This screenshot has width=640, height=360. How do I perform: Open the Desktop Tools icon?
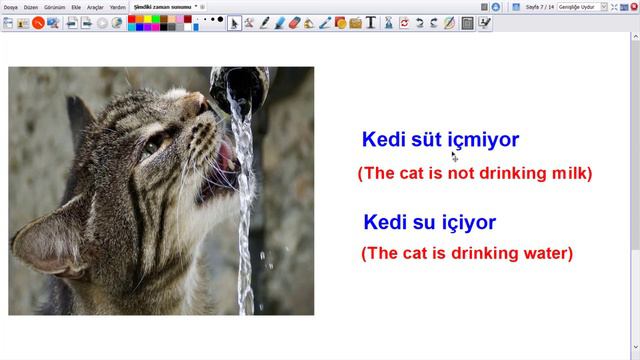pyautogui.click(x=53, y=23)
